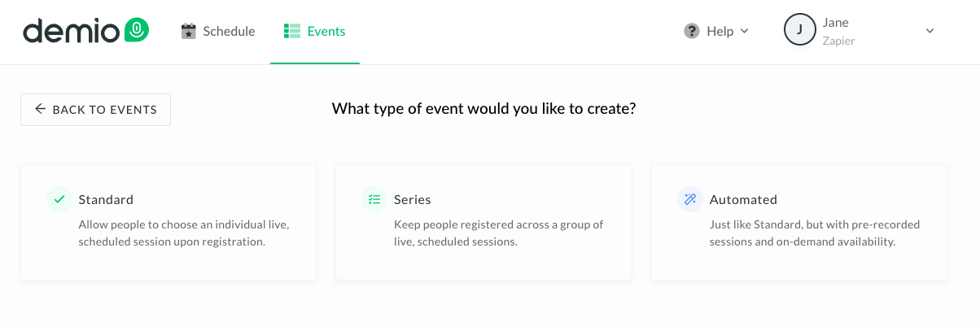Click the Demio logo icon
This screenshot has height=326, width=980.
137,31
